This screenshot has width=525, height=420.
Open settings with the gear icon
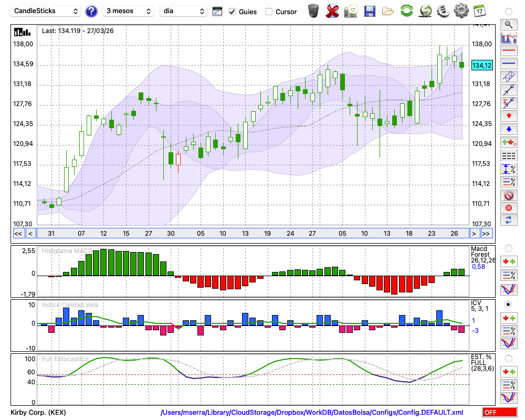[461, 10]
